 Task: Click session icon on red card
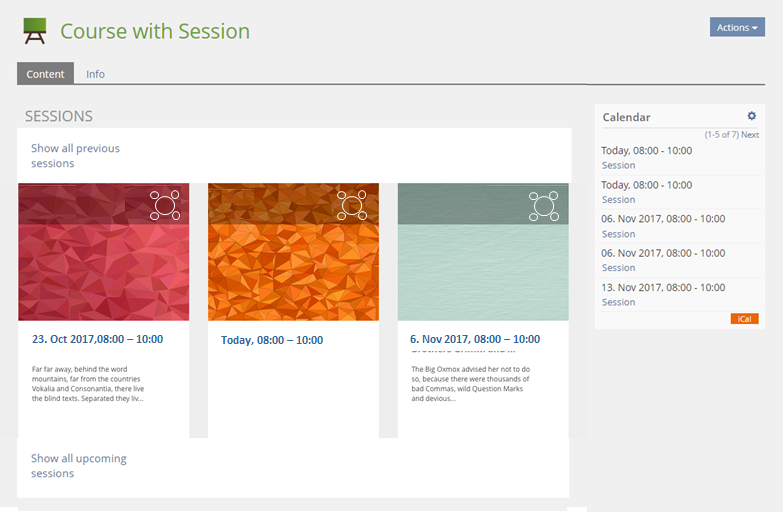click(x=164, y=205)
